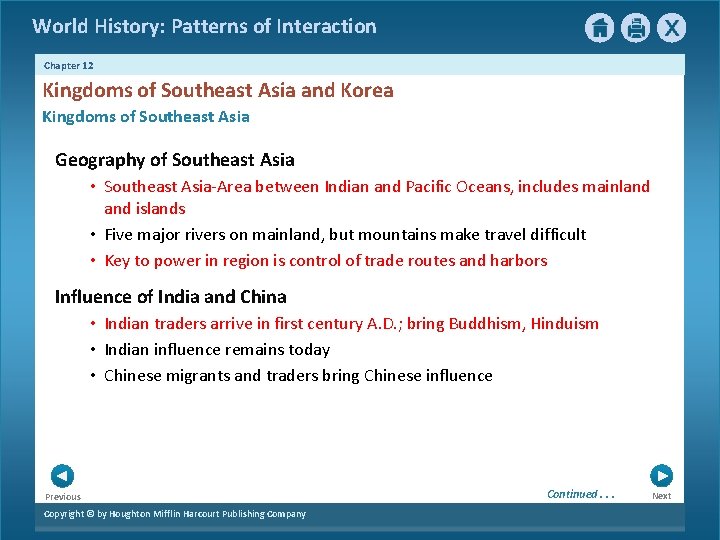The width and height of the screenshot is (720, 540).
Task: Select bullet 'Indian influence remains today'
Action: 217,350
